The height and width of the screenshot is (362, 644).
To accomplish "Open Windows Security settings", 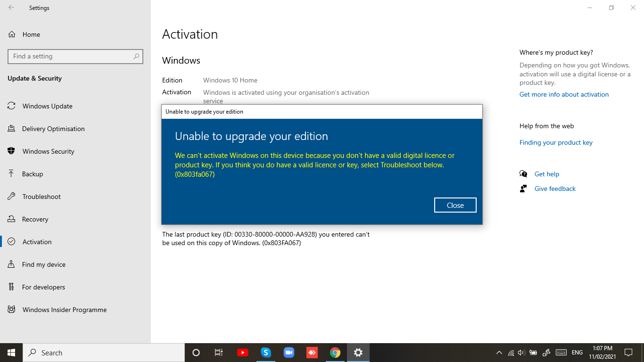I will [x=75, y=151].
